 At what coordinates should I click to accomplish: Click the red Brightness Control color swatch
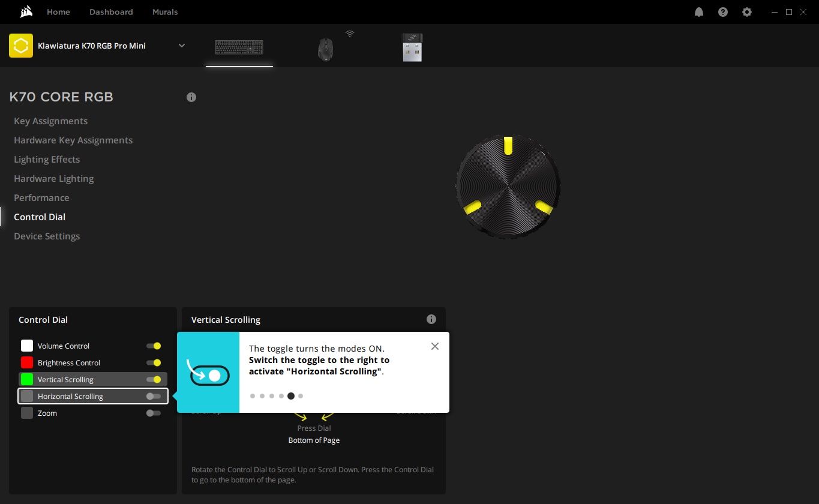(27, 362)
